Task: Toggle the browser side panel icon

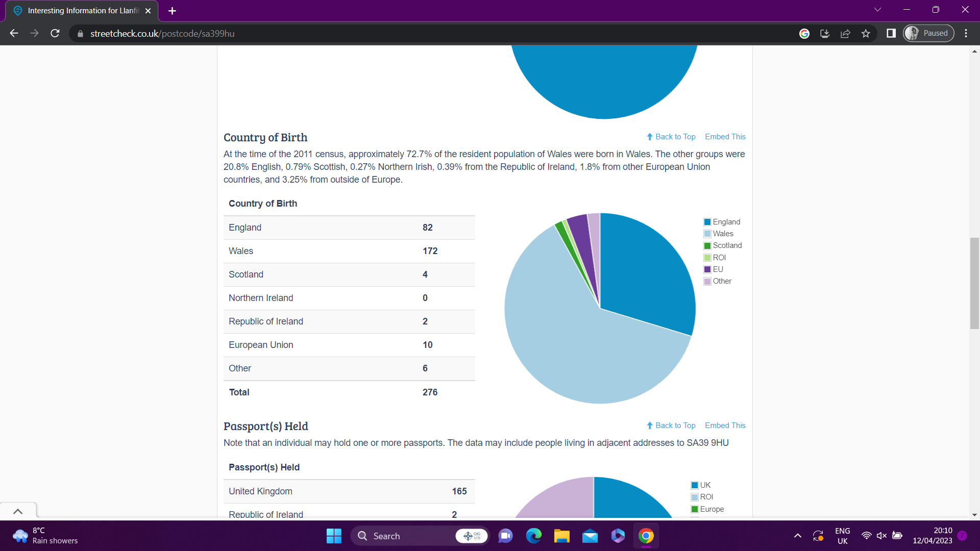Action: coord(891,34)
